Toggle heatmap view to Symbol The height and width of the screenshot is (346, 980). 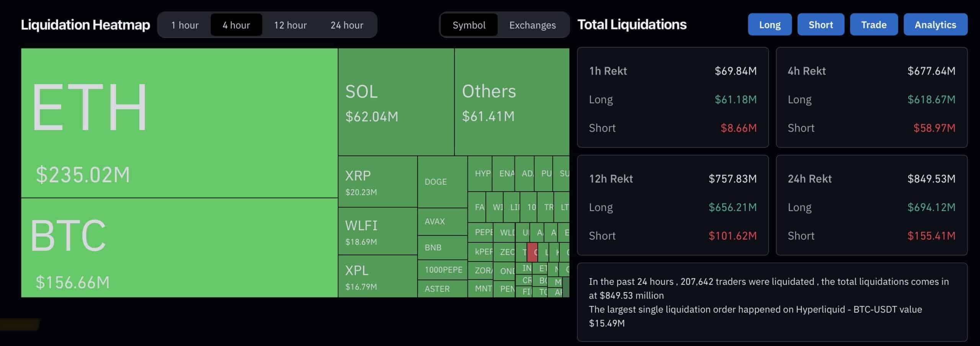469,25
